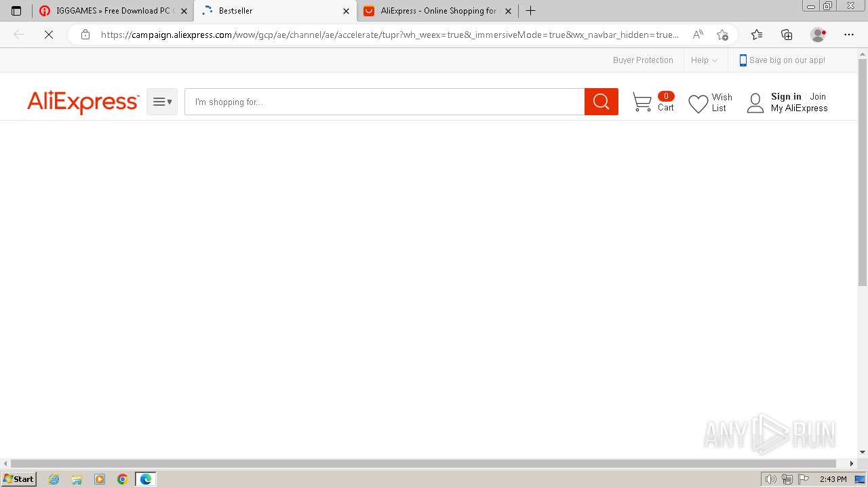Image resolution: width=868 pixels, height=488 pixels.
Task: Open the Read aloud option
Action: click(698, 35)
